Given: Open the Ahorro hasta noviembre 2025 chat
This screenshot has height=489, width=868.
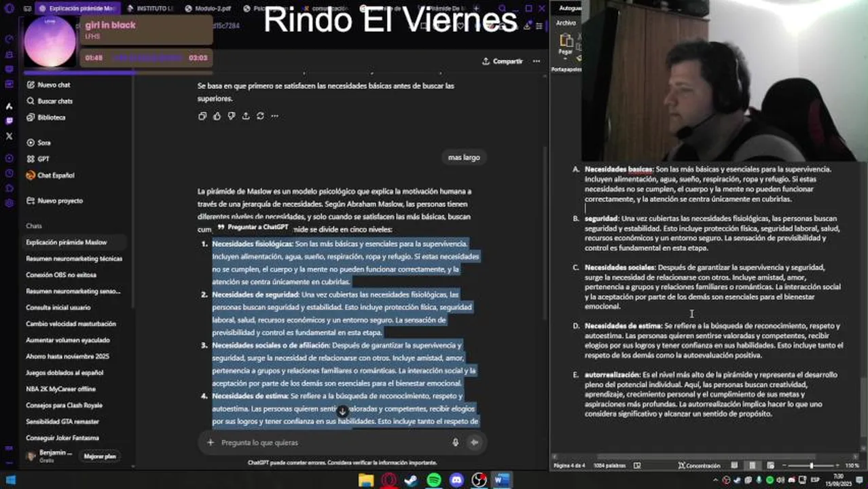Looking at the screenshot, I should coord(67,357).
